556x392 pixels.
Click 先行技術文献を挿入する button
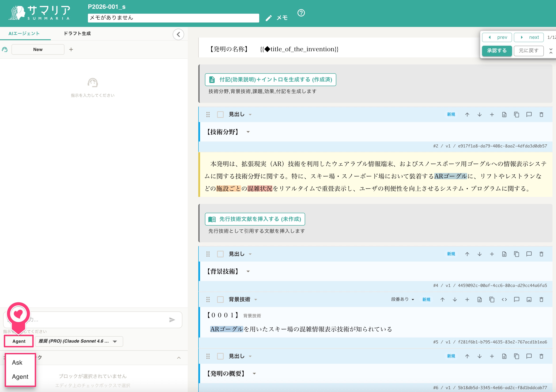255,219
